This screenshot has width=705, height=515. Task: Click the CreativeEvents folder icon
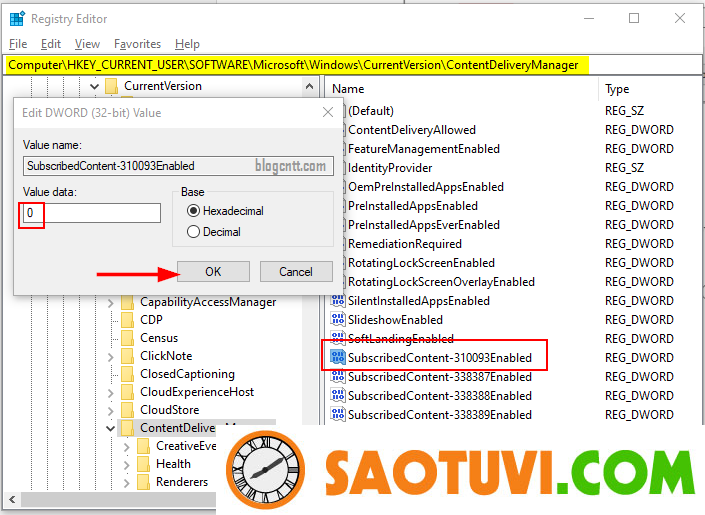pyautogui.click(x=143, y=446)
